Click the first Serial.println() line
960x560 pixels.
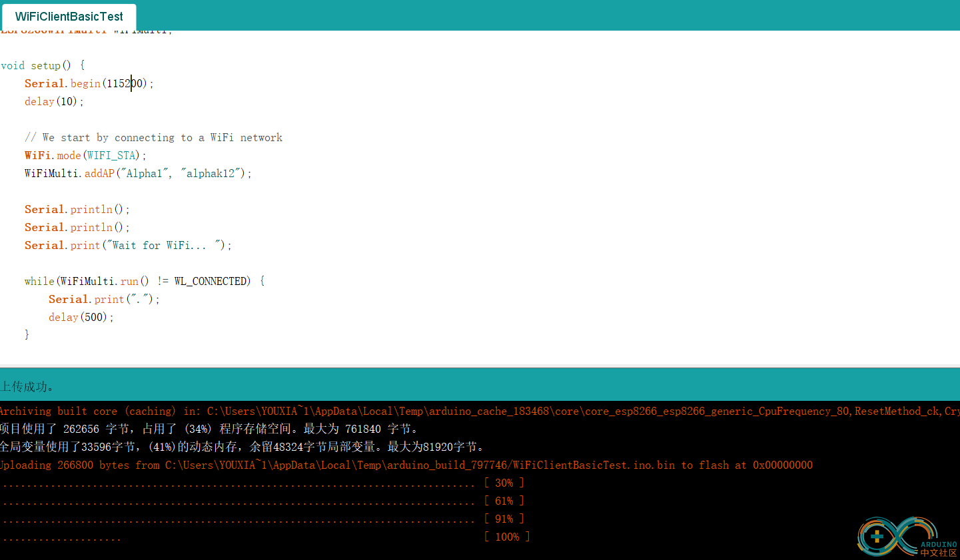[77, 209]
